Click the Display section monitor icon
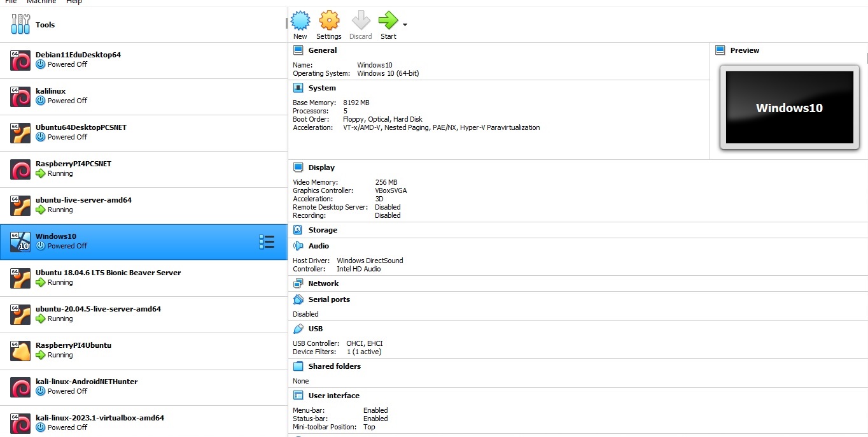This screenshot has height=437, width=868. [x=298, y=168]
